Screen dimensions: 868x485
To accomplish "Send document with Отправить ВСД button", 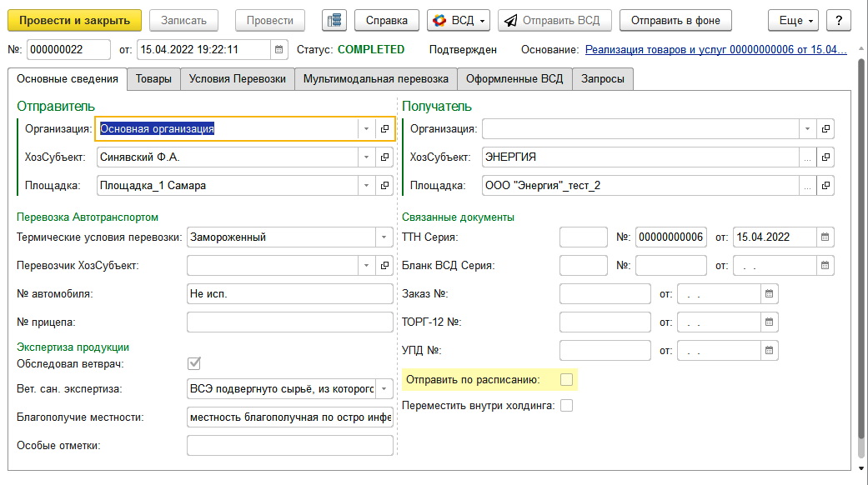I will click(x=554, y=21).
